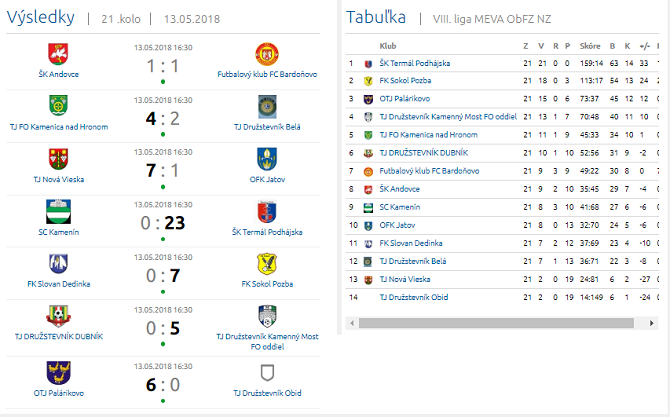Image resolution: width=670 pixels, height=417 pixels.
Task: Click the FK Sokol Pozba crest in results
Action: pos(266,264)
